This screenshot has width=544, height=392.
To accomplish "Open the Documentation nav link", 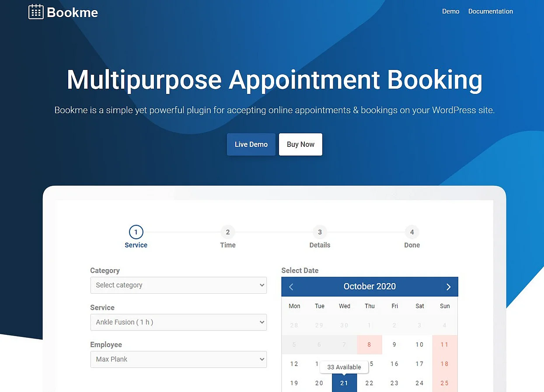I will coord(491,11).
